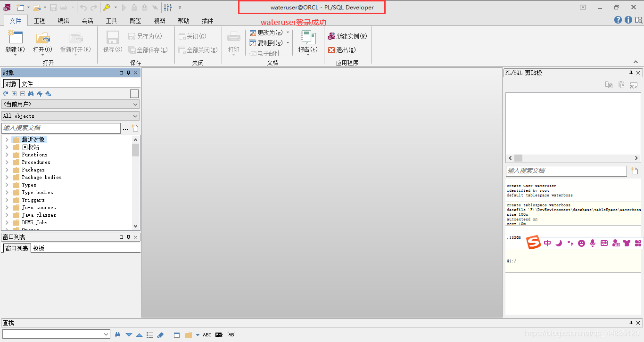Screen dimensions: 644x342
Task: Open the 工程 ribbon tab
Action: coord(40,21)
